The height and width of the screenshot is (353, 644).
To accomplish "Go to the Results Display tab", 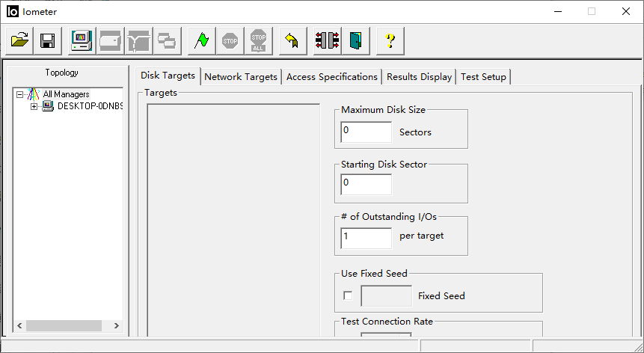I will coord(419,77).
